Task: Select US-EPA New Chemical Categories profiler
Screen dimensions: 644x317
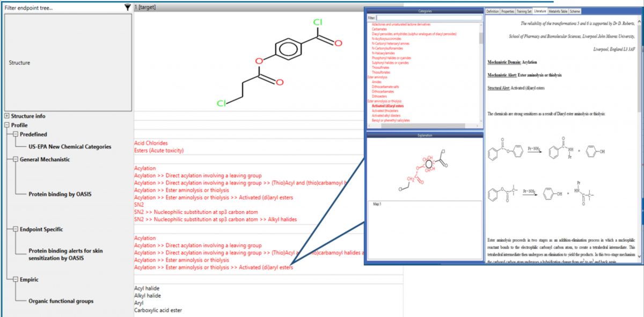Action: [x=70, y=147]
